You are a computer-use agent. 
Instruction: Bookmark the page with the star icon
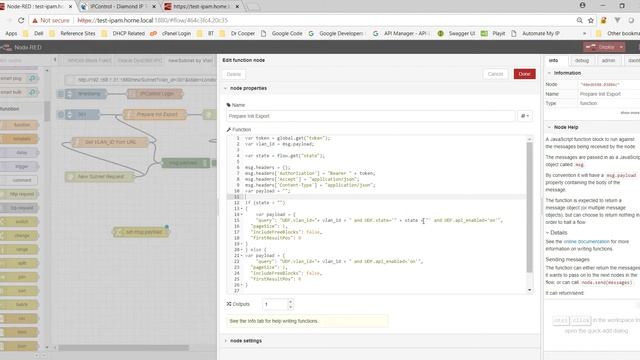(591, 20)
